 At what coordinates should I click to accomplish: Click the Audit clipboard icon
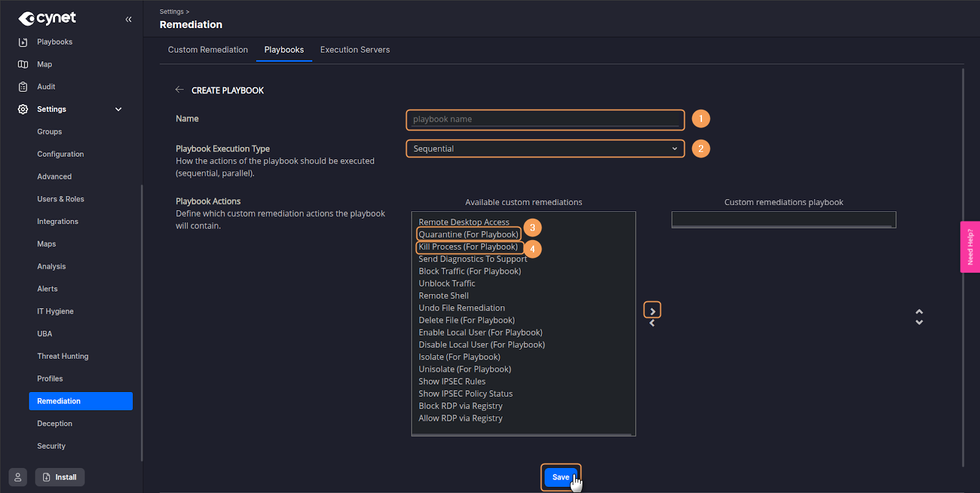(23, 87)
